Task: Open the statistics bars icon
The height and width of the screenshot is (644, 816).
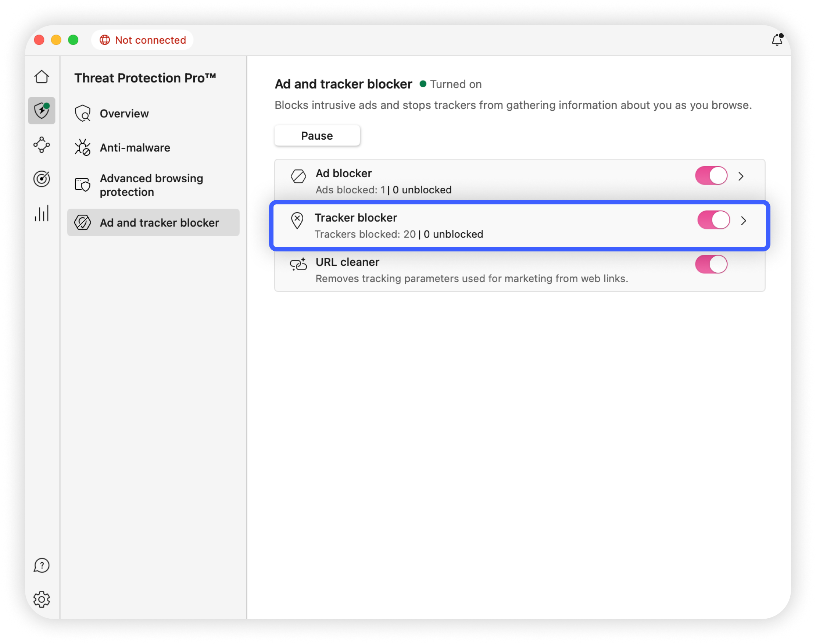Action: coord(42,213)
